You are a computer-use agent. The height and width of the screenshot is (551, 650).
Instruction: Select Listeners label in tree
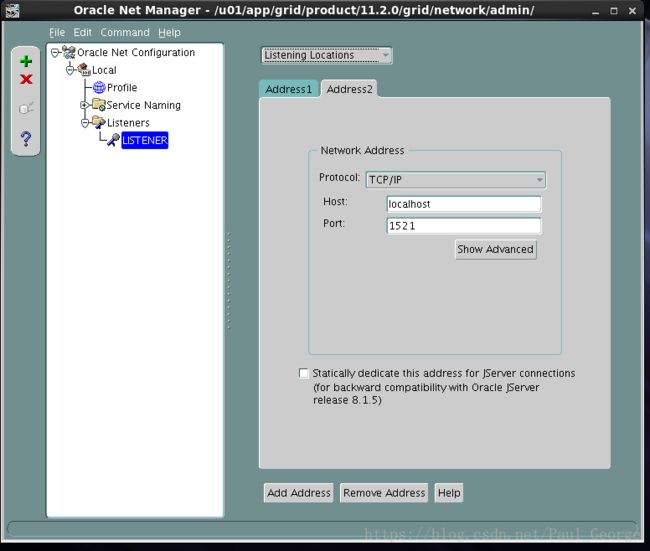(x=128, y=123)
